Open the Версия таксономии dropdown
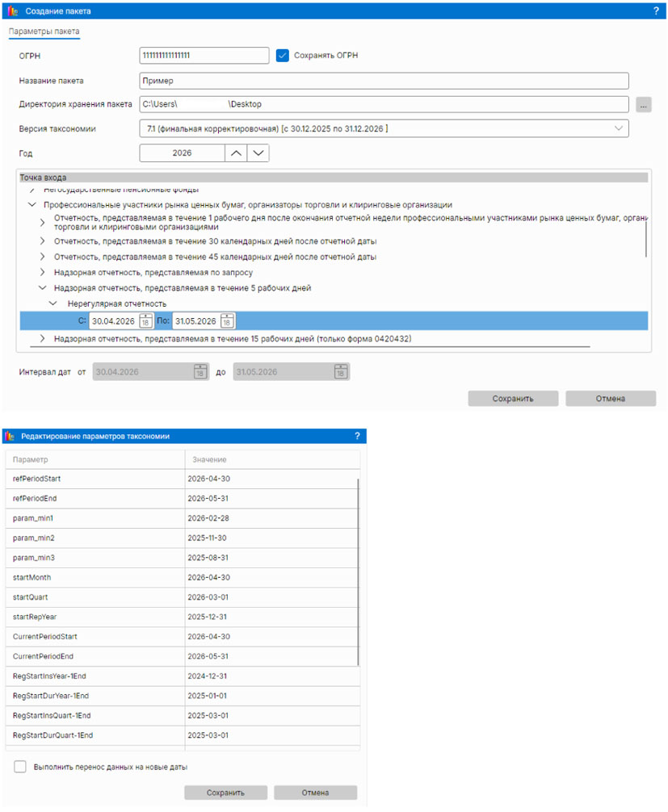The image size is (668, 812). [x=618, y=128]
